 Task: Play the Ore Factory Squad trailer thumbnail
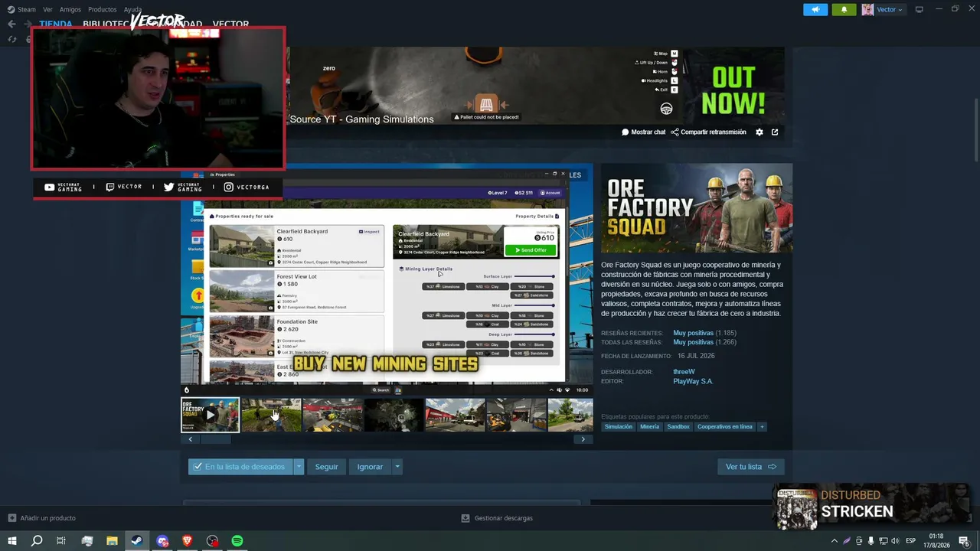pos(210,415)
